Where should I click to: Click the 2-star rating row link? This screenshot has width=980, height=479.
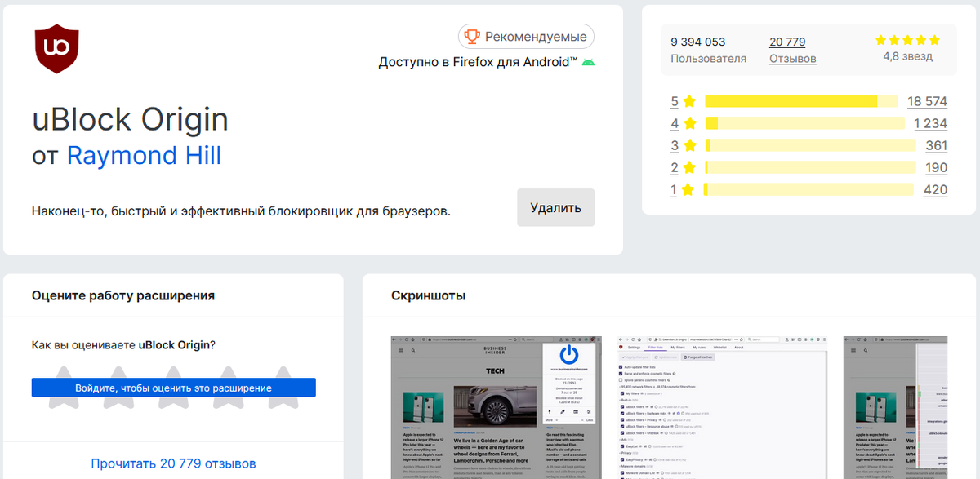tap(675, 167)
